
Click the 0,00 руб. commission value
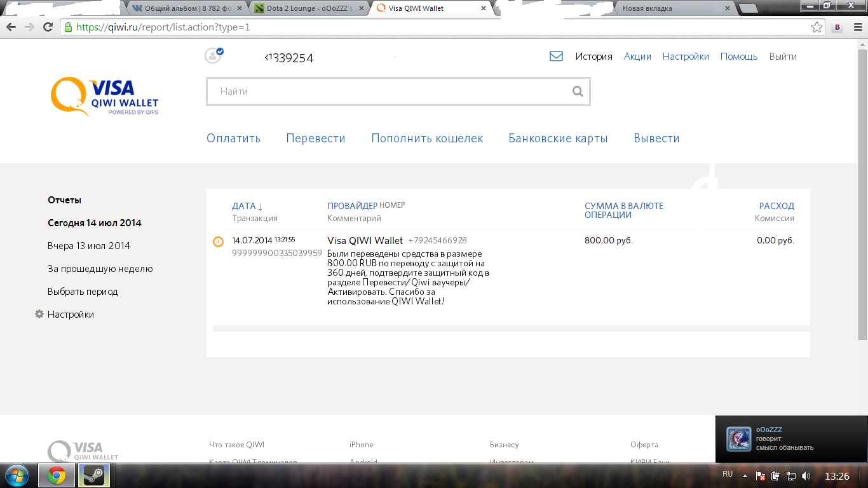coord(776,241)
